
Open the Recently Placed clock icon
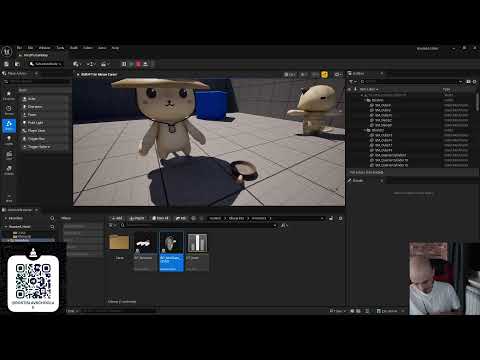point(9,110)
